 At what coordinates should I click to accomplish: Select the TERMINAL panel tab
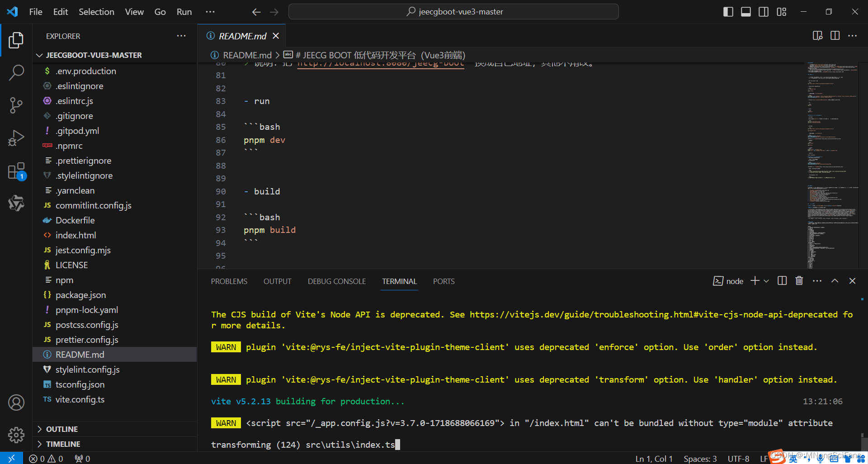tap(399, 281)
